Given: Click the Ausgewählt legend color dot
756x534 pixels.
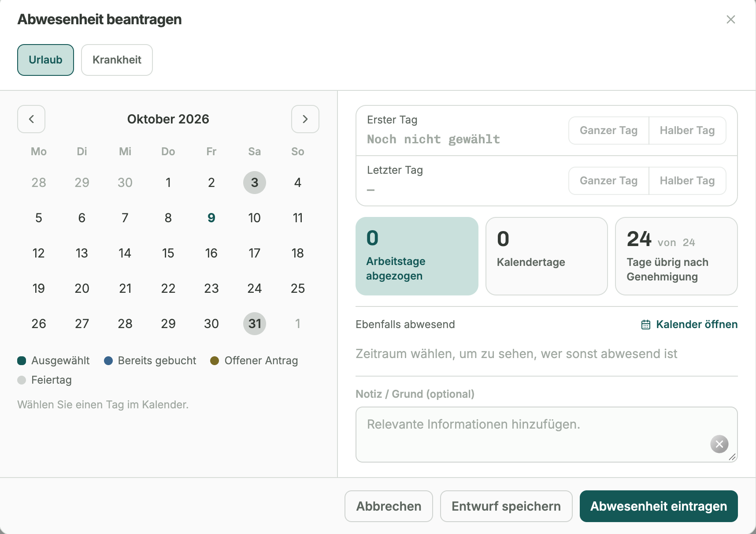Looking at the screenshot, I should tap(22, 361).
